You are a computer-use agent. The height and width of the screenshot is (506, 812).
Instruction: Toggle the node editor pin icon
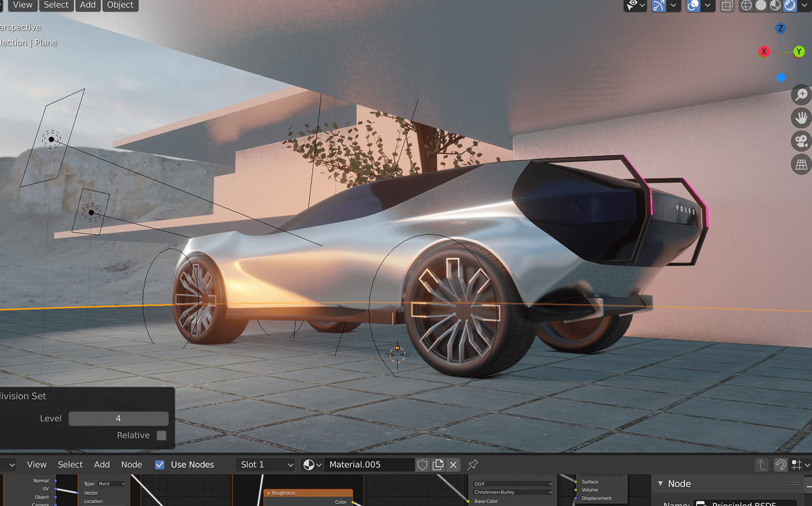coord(473,465)
